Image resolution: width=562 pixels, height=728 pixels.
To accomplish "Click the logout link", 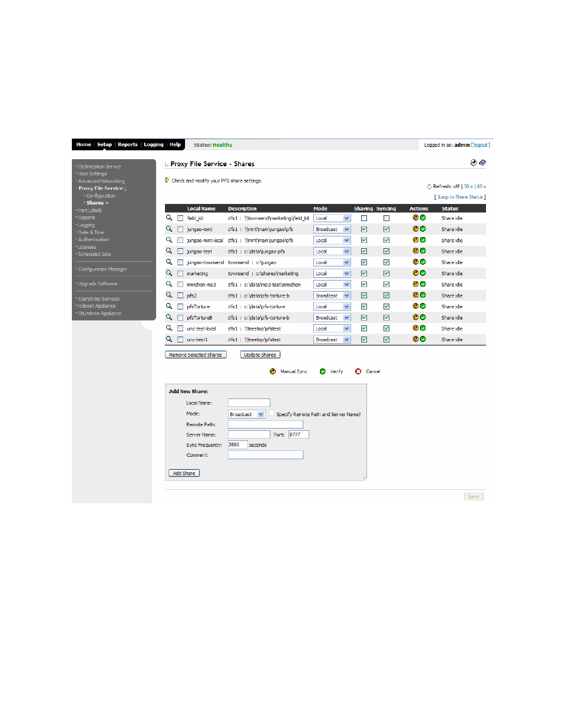I will [x=481, y=145].
